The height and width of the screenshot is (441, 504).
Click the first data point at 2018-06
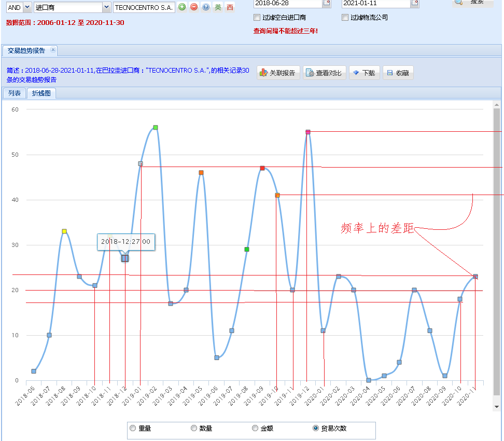(34, 371)
